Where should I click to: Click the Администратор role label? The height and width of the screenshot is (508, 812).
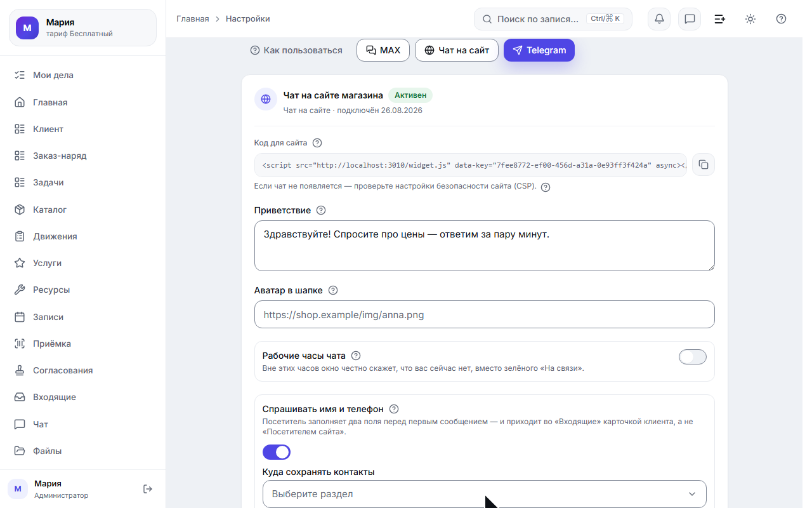click(62, 495)
